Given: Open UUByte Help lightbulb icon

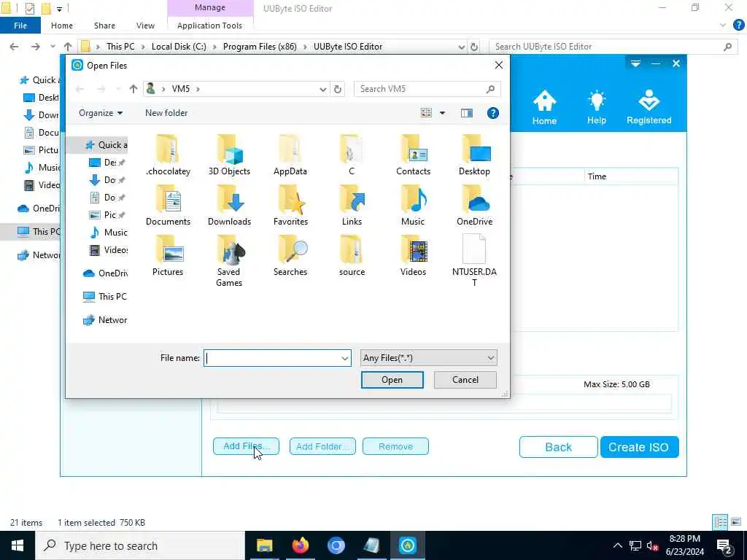Looking at the screenshot, I should pos(597,107).
